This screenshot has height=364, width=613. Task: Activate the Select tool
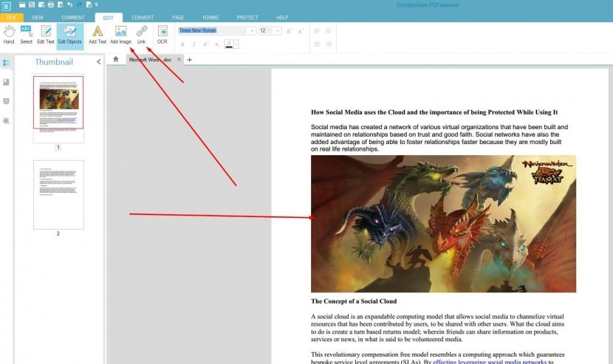(x=26, y=35)
